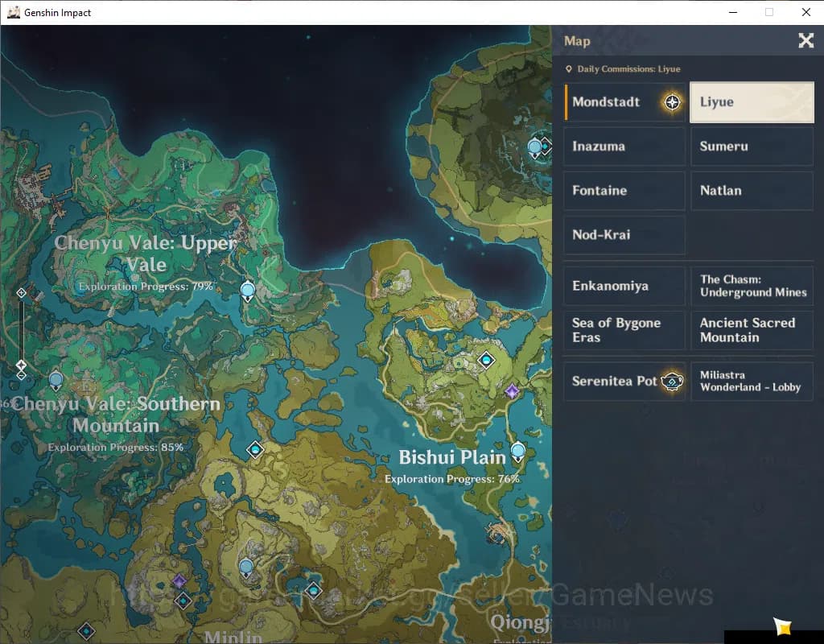This screenshot has height=644, width=824.
Task: Open Miliastra Wonderland - Lobby
Action: (x=752, y=381)
